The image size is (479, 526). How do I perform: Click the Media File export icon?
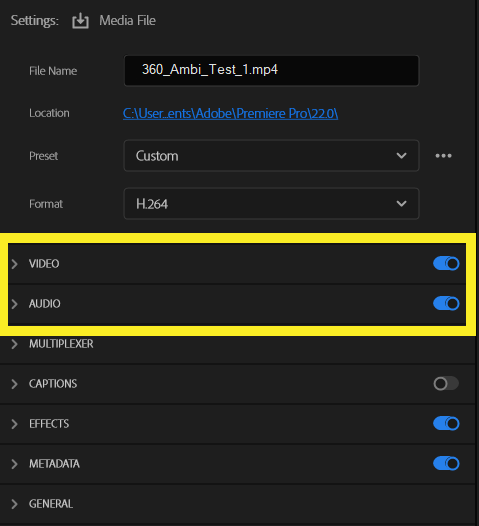(x=81, y=21)
